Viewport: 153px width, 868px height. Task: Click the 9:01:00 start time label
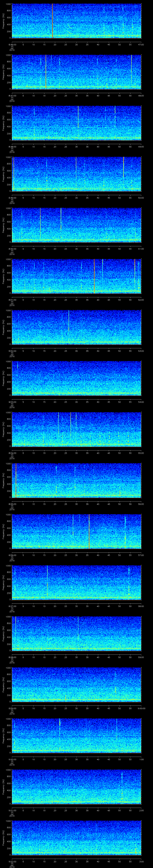coord(12,810)
